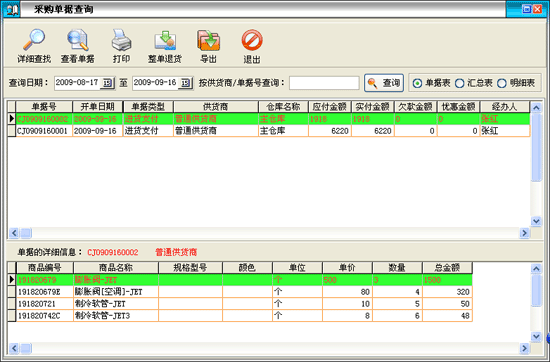The image size is (550, 362).
Task: Click right arrow of upper horizontal scrollbar
Action: point(524,233)
